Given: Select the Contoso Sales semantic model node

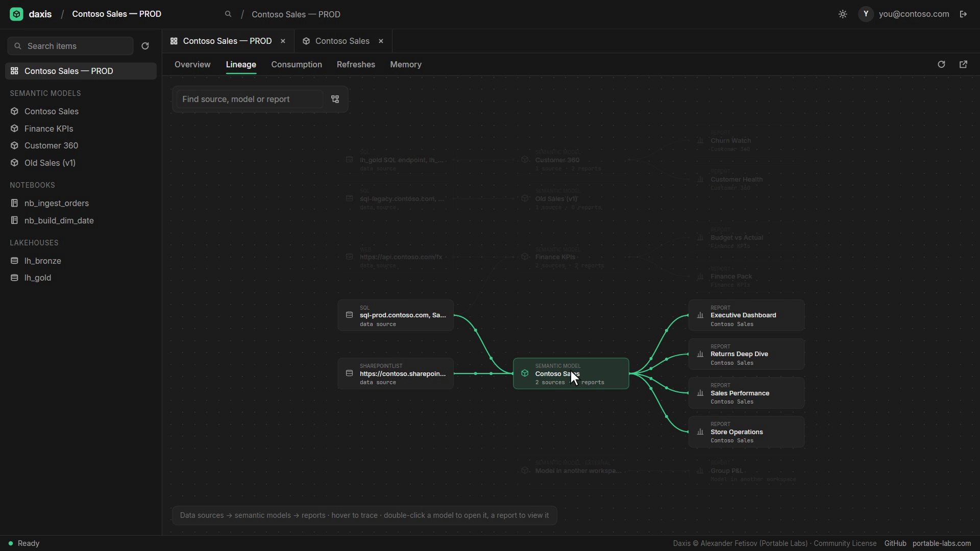Looking at the screenshot, I should pos(571,373).
